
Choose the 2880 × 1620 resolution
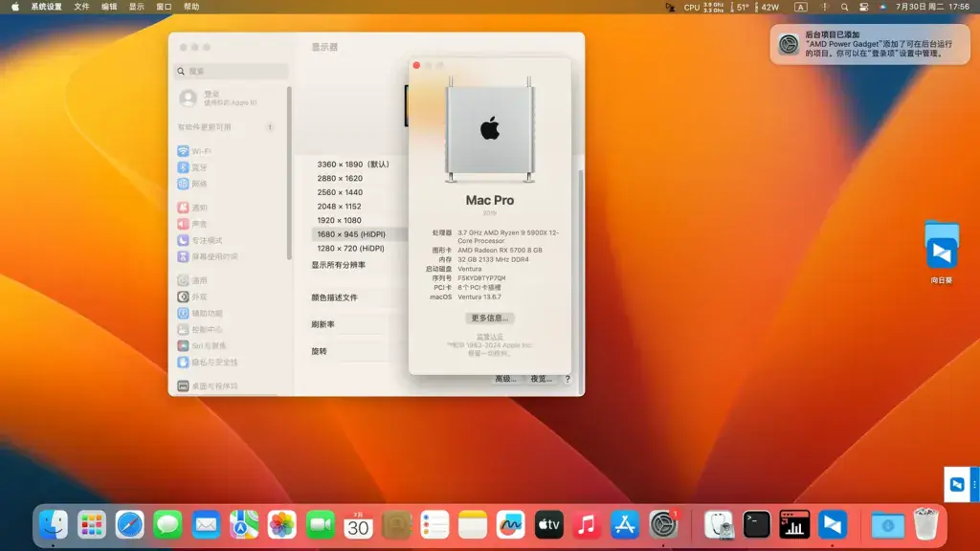[340, 178]
